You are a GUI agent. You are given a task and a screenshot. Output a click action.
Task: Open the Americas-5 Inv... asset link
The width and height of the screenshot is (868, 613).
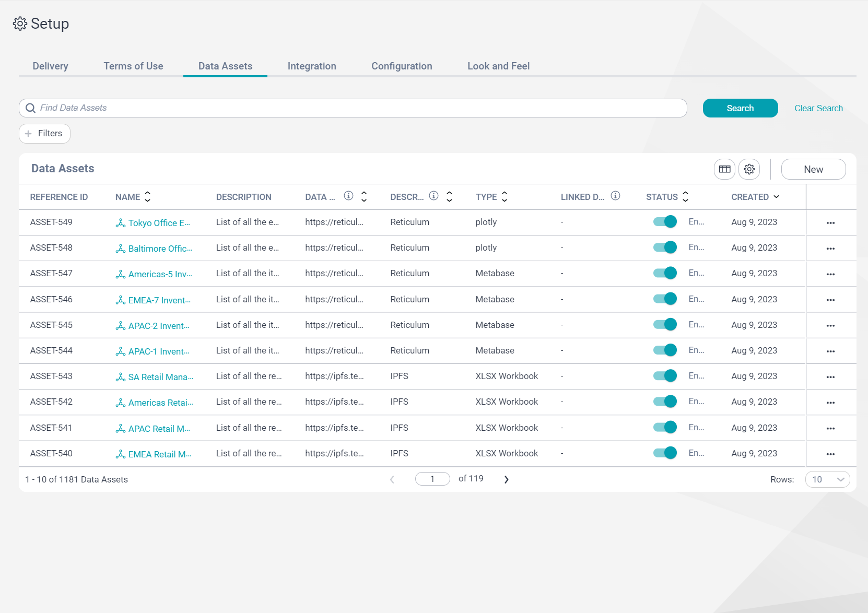[x=160, y=274]
